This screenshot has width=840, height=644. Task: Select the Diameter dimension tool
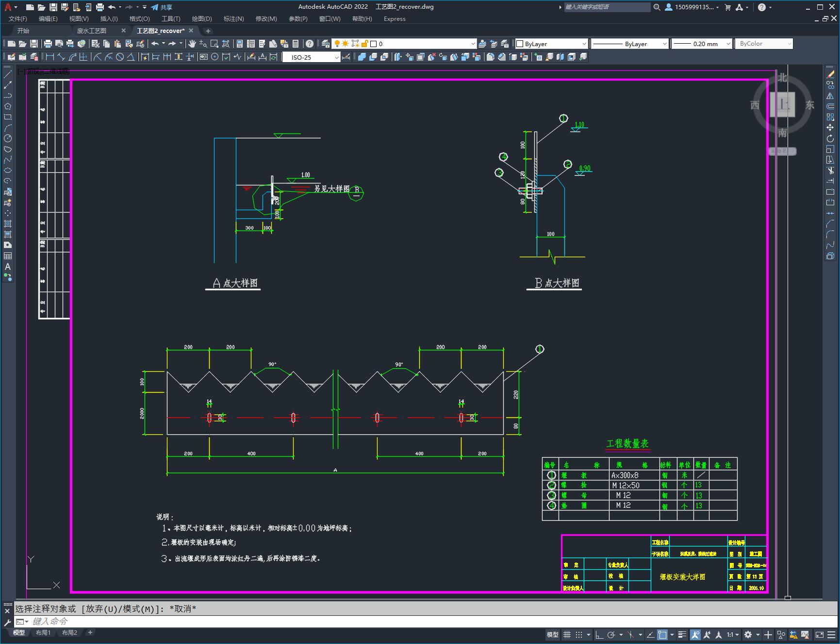point(119,57)
